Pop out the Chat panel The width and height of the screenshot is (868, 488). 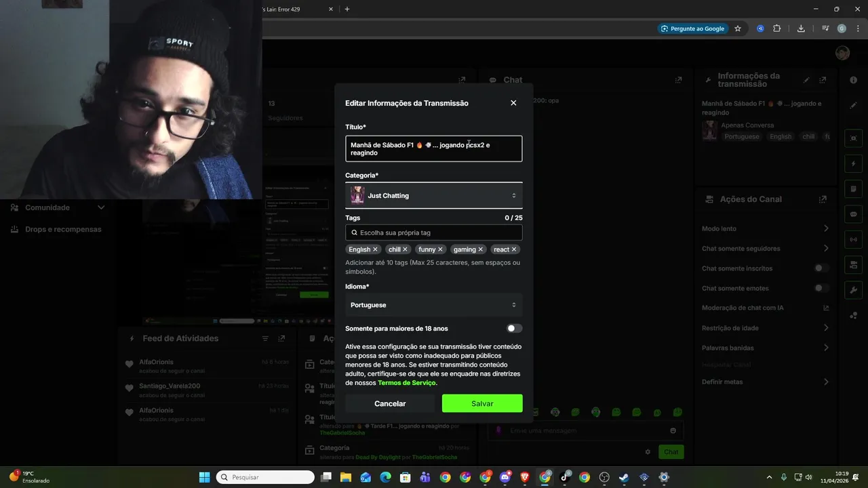pos(678,80)
